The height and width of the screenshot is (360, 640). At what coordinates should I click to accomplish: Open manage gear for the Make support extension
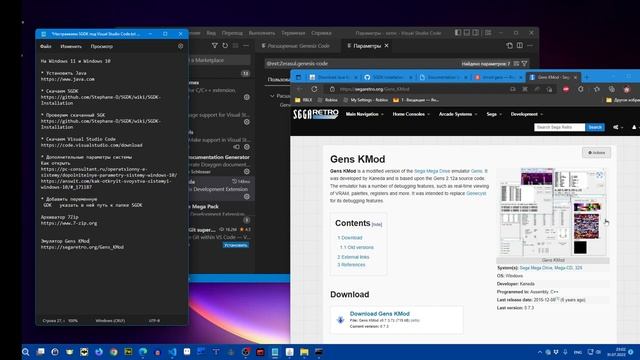coord(247,147)
